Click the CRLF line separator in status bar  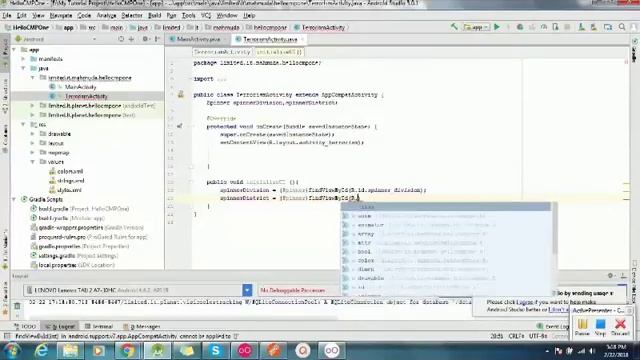(x=516, y=336)
